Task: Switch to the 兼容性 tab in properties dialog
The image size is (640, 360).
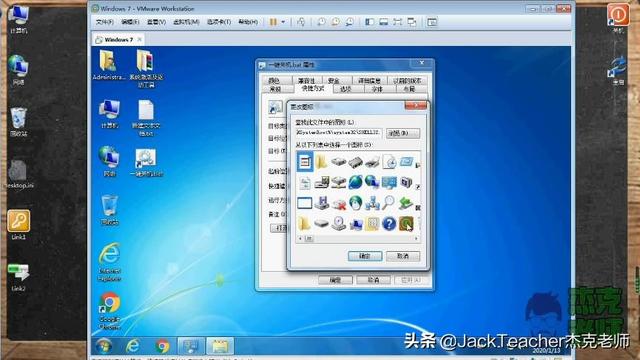Action: (x=307, y=80)
